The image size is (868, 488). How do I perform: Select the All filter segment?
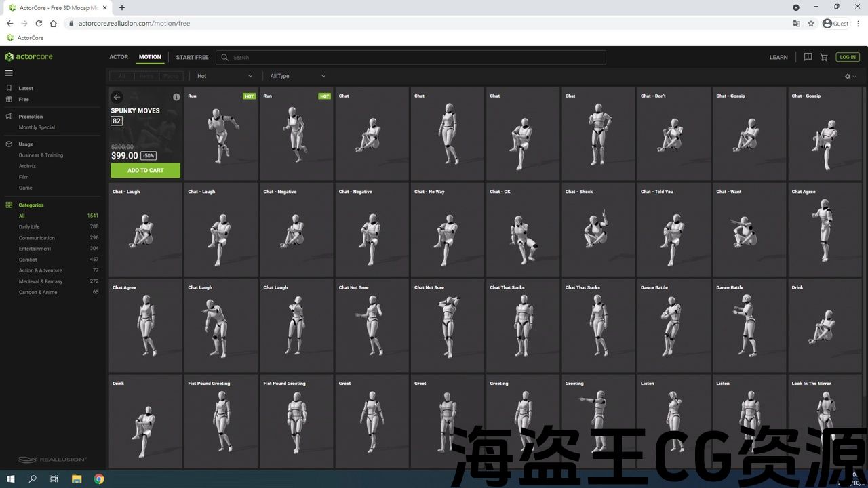tap(122, 76)
